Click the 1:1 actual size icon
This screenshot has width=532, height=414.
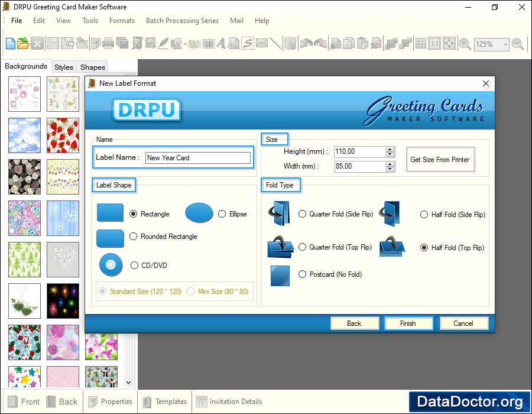(434, 44)
